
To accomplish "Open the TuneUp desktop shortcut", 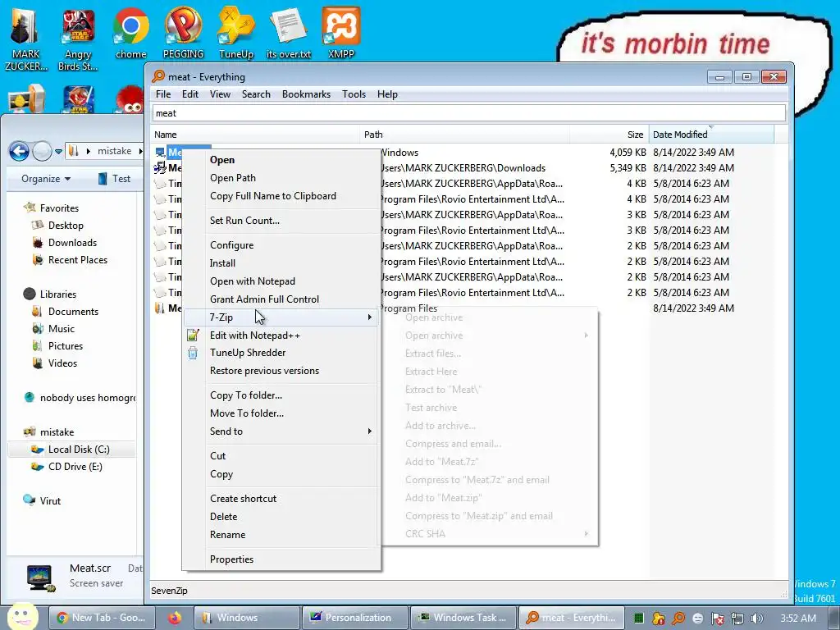I will [235, 33].
